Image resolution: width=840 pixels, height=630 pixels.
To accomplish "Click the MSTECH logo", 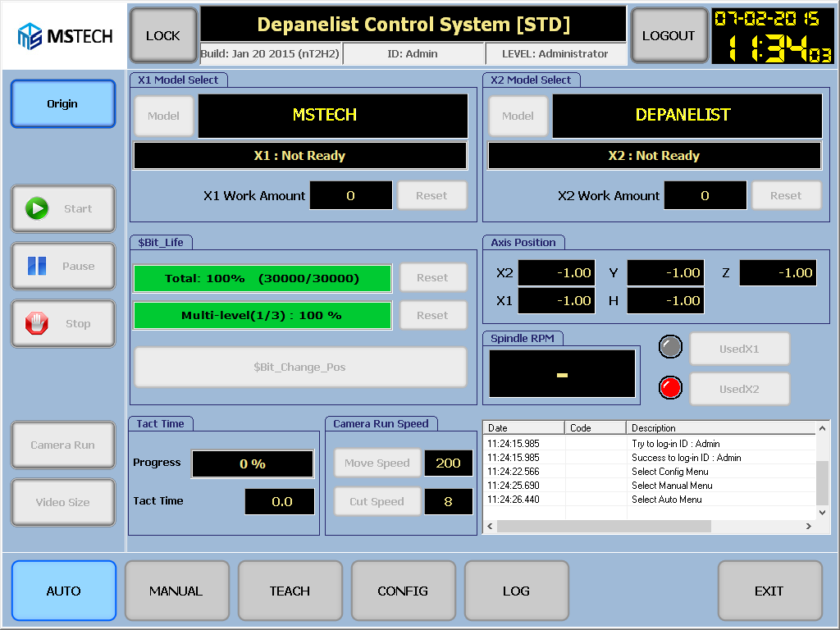I will point(65,36).
